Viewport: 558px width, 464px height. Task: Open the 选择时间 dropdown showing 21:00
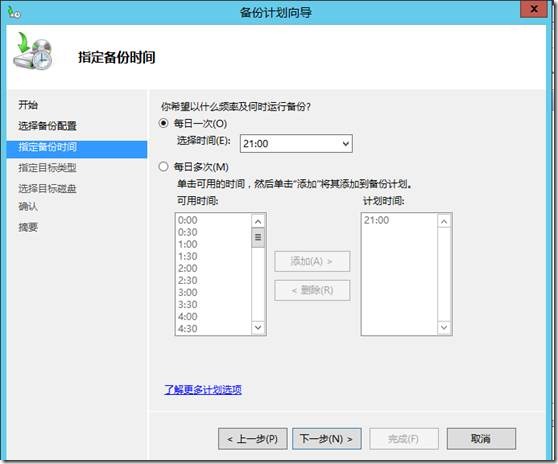click(x=296, y=144)
